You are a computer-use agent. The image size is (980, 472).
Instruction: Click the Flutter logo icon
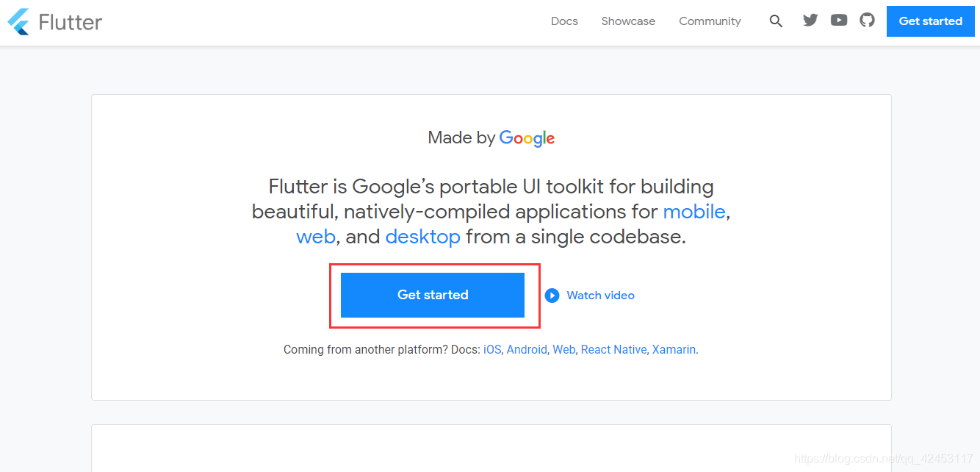tap(18, 22)
